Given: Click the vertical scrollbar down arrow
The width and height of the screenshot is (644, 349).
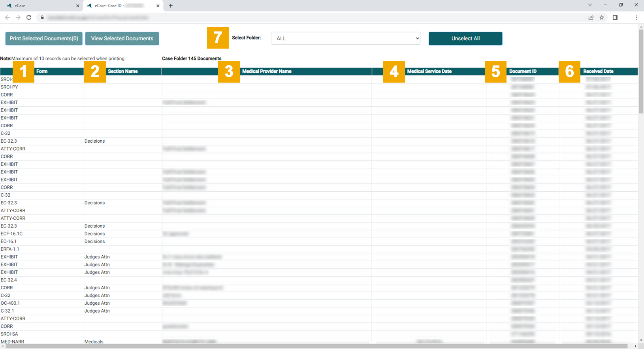Looking at the screenshot, I should pyautogui.click(x=641, y=340).
